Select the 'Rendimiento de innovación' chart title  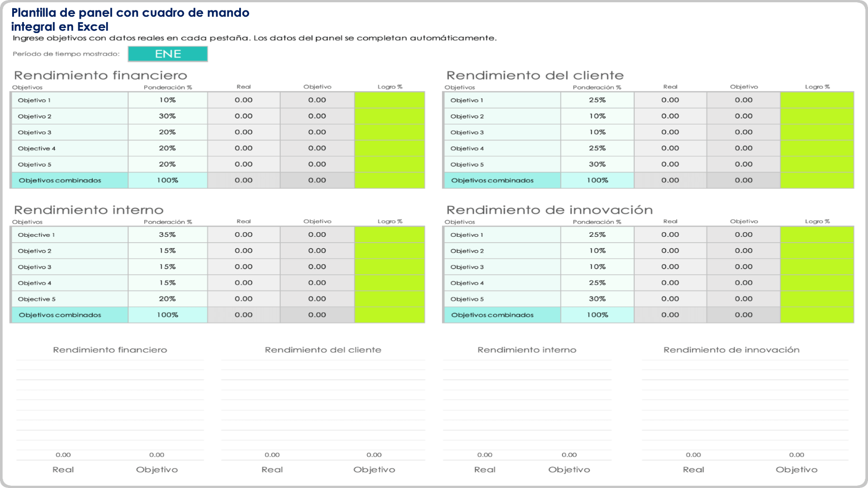tap(731, 350)
